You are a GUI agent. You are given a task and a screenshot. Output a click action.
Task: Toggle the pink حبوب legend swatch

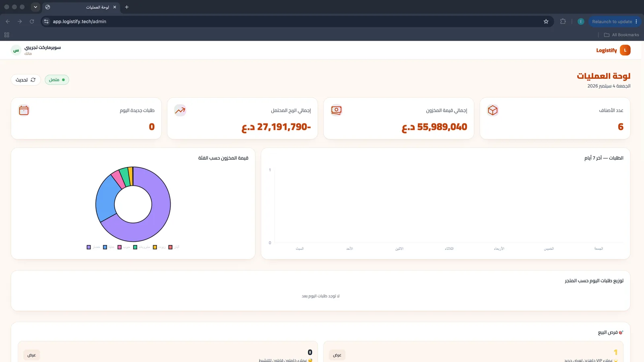120,247
